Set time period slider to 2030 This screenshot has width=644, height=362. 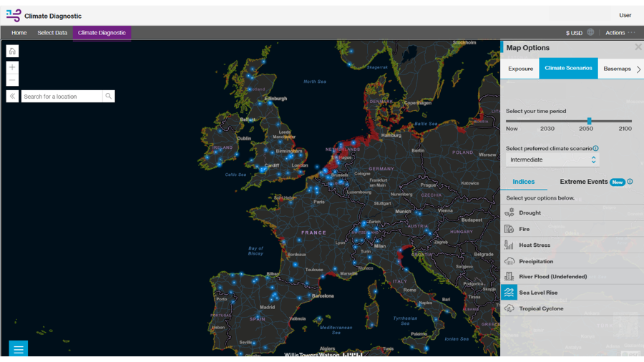coord(547,122)
